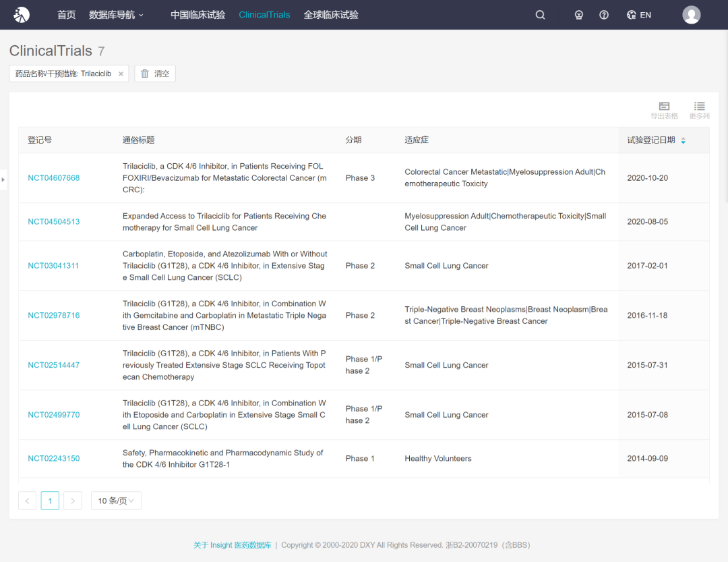Open the 10 条/页 page size dropdown

[116, 501]
